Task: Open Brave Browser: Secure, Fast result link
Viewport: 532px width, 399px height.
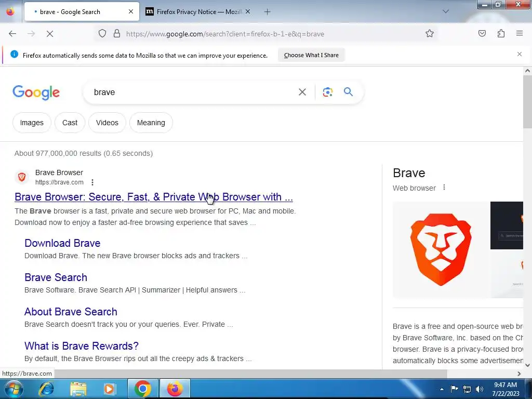Action: click(x=154, y=197)
